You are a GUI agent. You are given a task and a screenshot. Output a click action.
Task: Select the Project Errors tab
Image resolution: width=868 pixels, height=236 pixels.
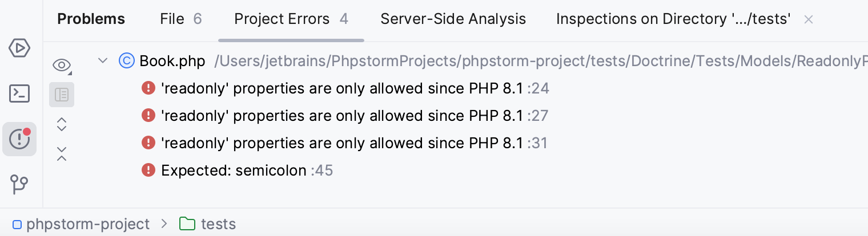coord(291,19)
